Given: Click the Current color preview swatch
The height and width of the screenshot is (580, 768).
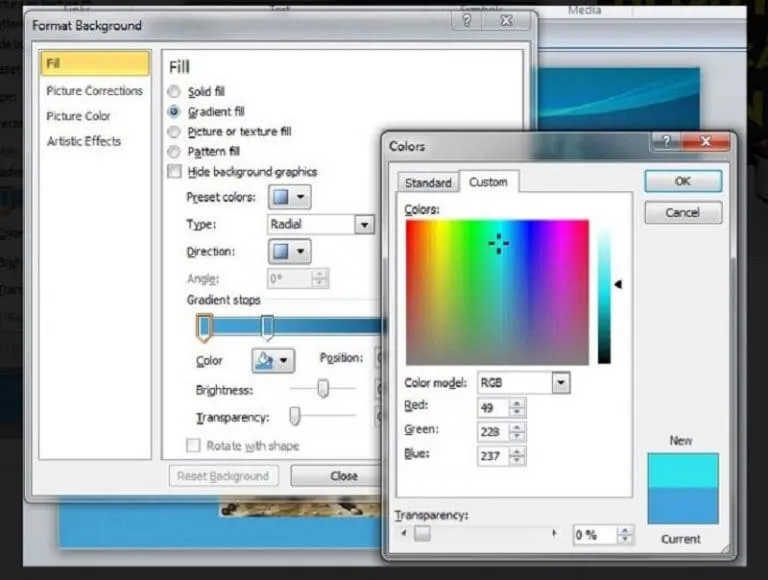Looking at the screenshot, I should (683, 506).
